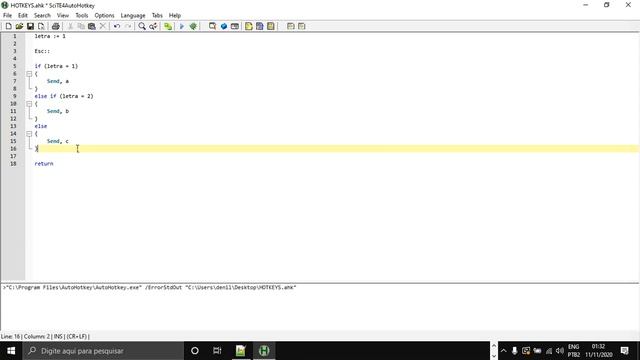Viewport: 640px width, 360px height.
Task: Click the output pane command line text
Action: (150, 287)
